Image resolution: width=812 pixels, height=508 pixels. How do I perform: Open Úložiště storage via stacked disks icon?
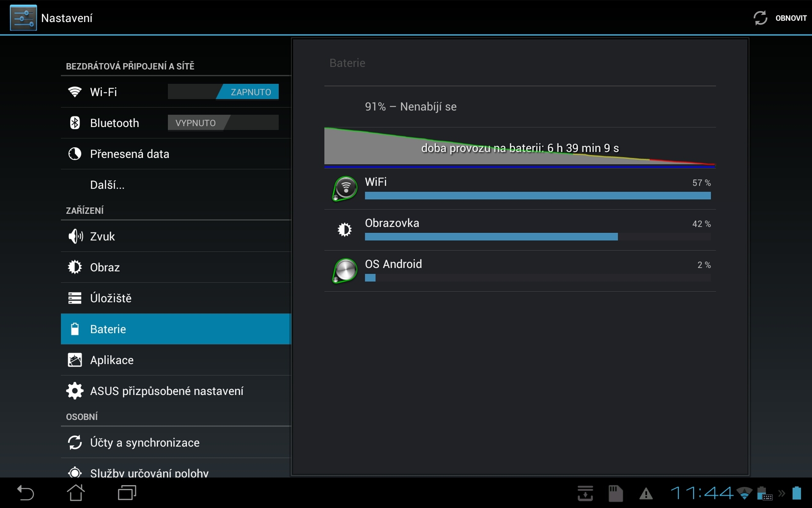pos(74,298)
